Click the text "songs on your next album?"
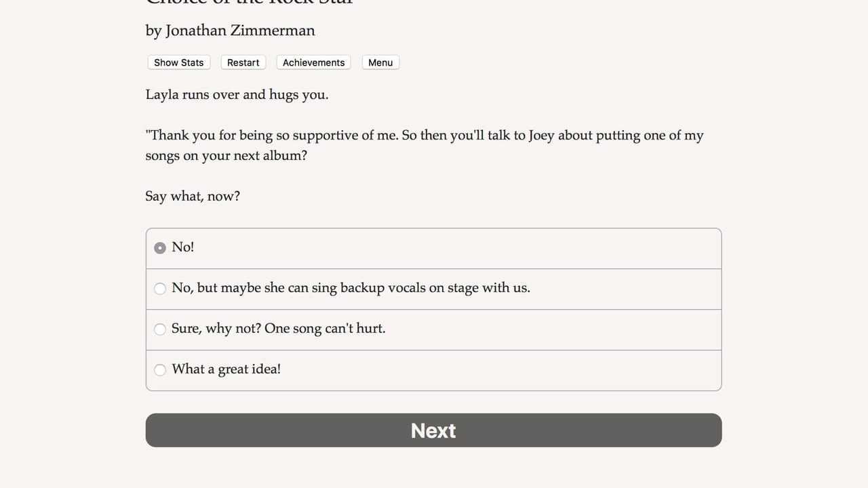 (x=226, y=156)
